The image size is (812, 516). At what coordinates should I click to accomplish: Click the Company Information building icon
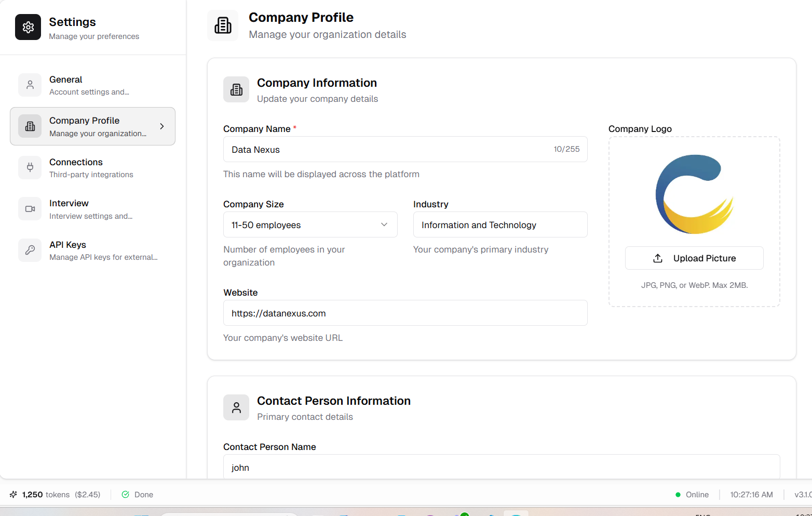(x=236, y=89)
